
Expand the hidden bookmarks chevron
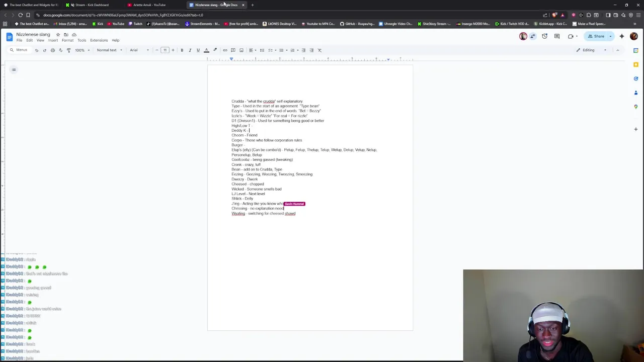click(634, 24)
